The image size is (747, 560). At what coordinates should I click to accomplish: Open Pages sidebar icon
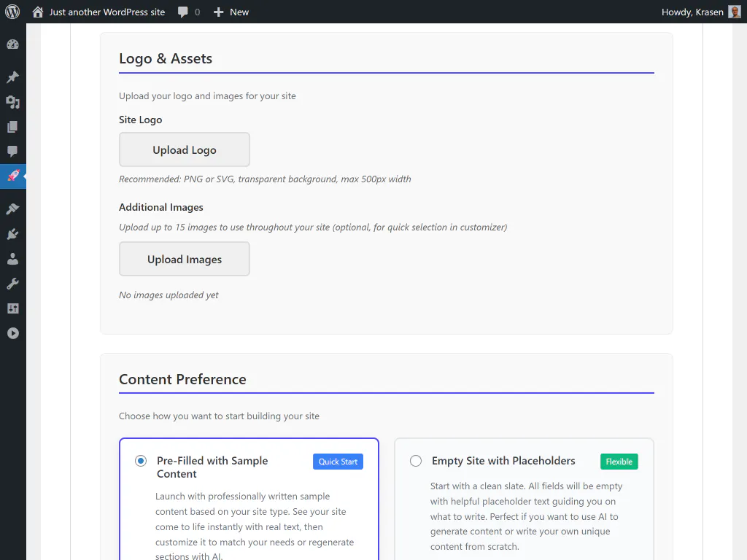coord(13,127)
